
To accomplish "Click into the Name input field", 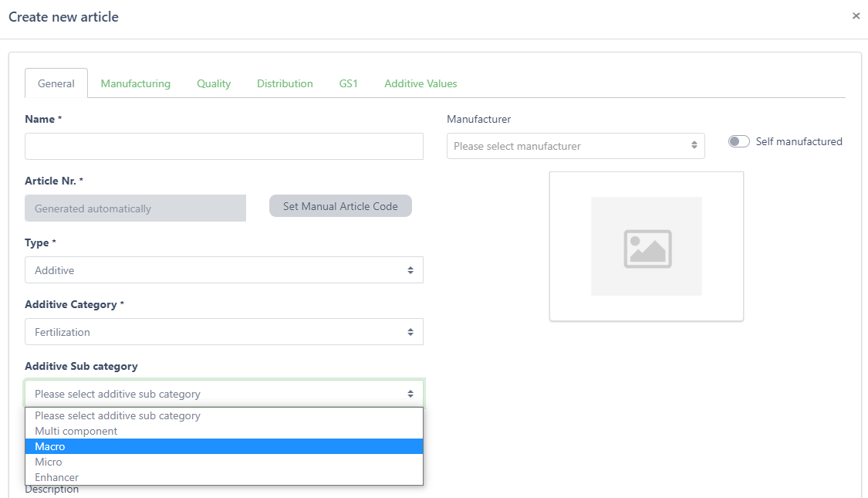I will [224, 146].
